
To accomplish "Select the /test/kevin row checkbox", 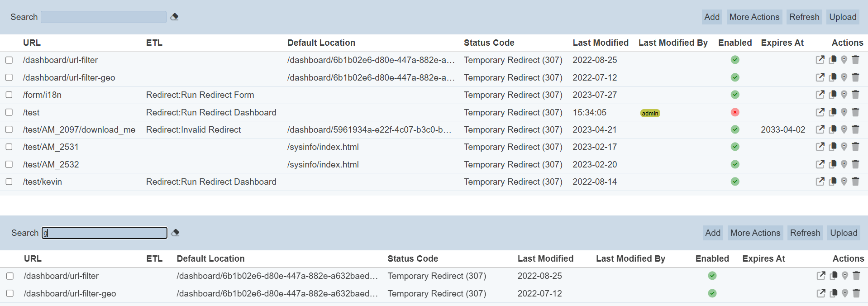I will [x=9, y=182].
